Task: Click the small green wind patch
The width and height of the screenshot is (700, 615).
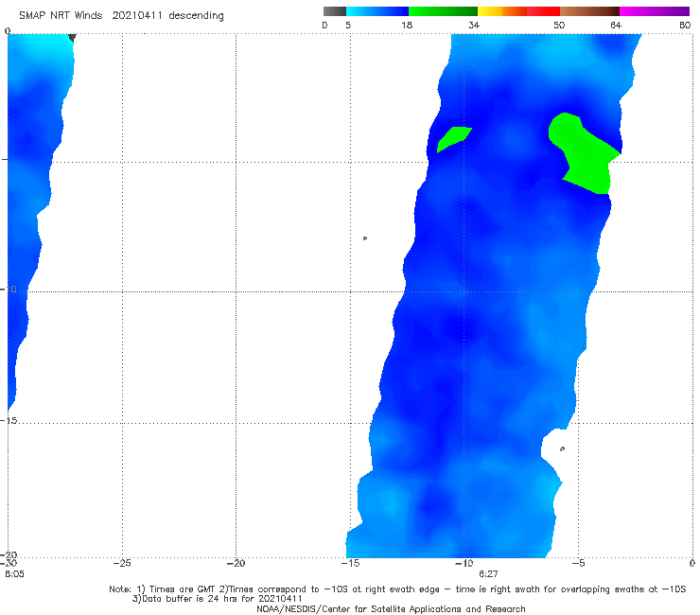Action: pyautogui.click(x=453, y=138)
